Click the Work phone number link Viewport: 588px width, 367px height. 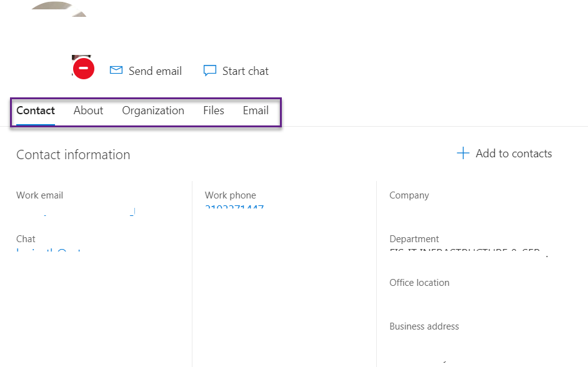coord(234,208)
